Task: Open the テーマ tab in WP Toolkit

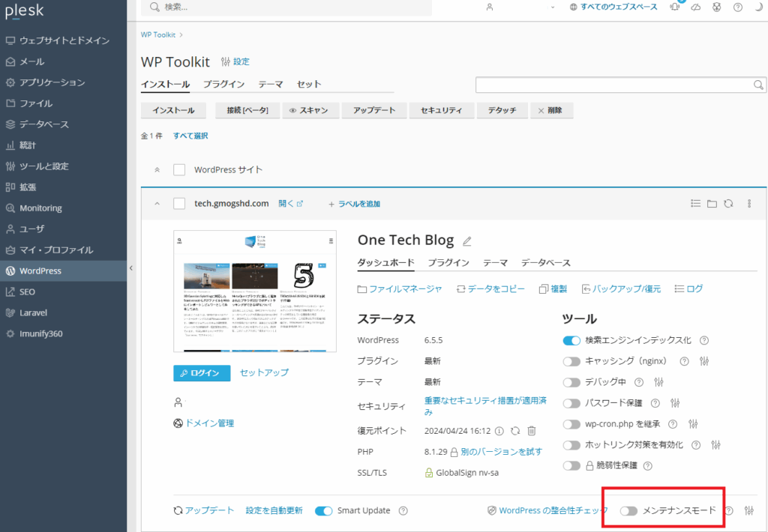Action: tap(270, 84)
